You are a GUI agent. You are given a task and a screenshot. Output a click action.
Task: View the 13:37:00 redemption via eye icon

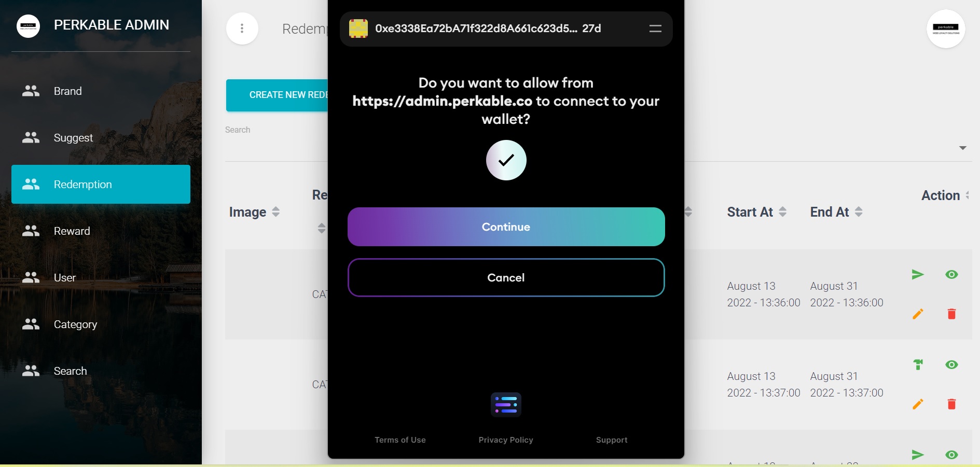click(x=951, y=365)
